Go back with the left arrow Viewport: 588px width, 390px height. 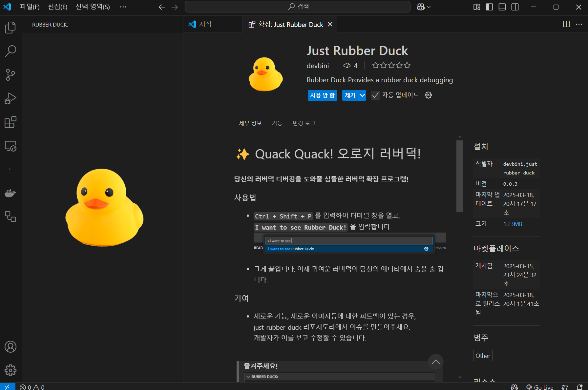(x=162, y=7)
